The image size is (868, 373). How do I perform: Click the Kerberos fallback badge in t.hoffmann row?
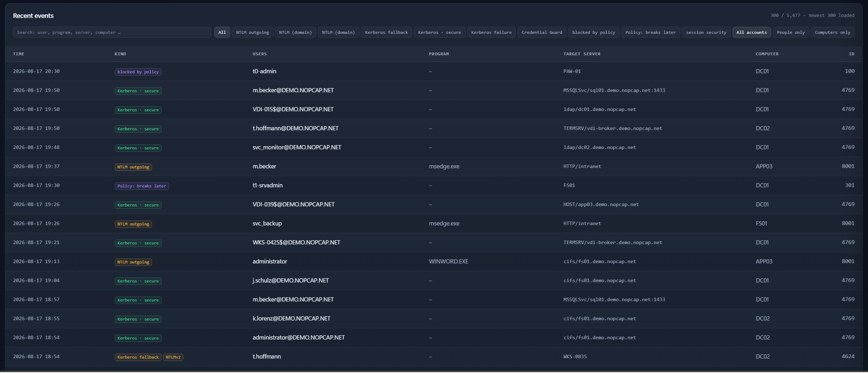point(138,357)
